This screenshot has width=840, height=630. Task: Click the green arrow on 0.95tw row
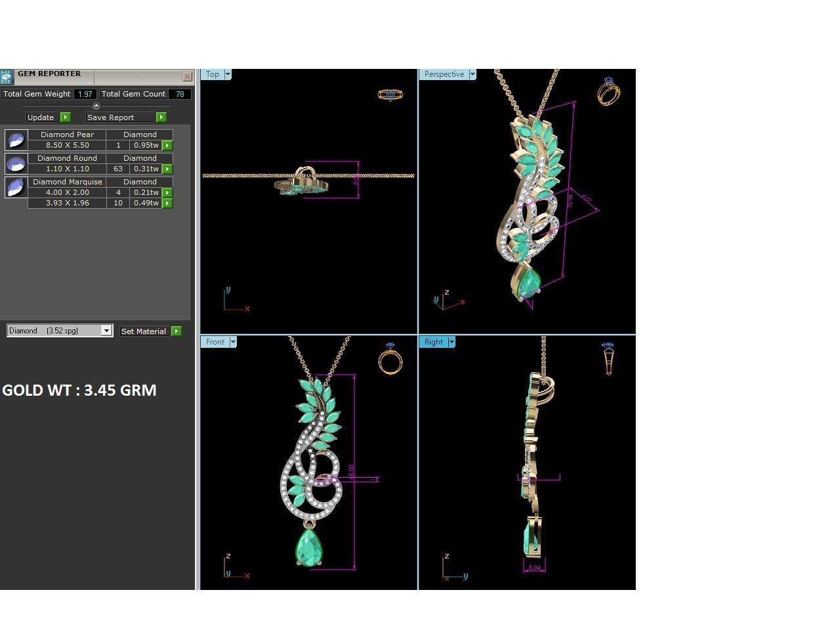[167, 146]
